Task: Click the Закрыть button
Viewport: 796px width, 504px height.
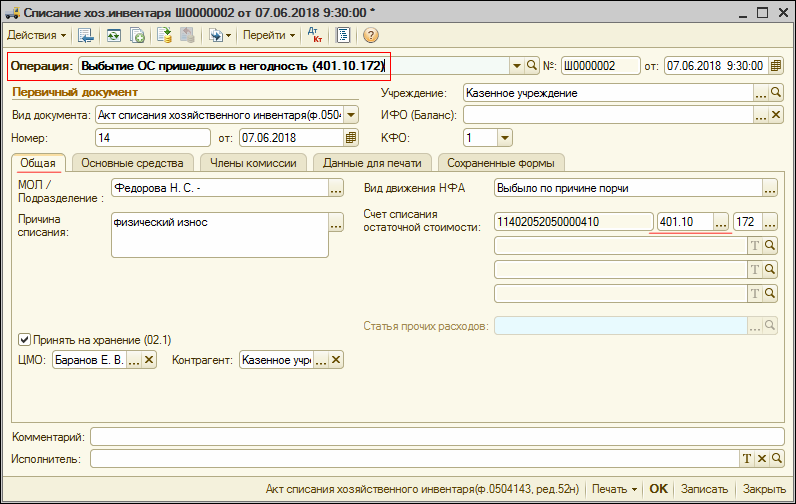Action: pos(764,489)
